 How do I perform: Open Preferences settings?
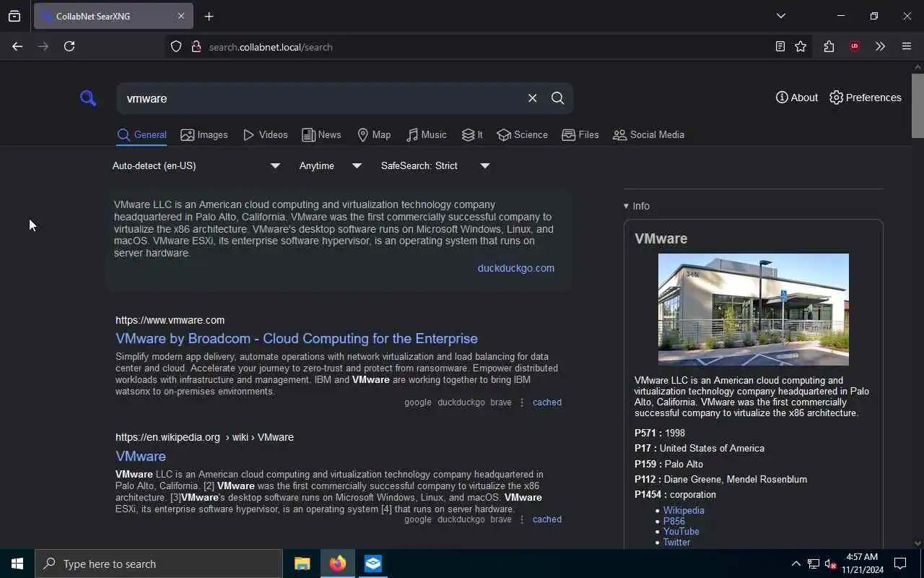[866, 98]
